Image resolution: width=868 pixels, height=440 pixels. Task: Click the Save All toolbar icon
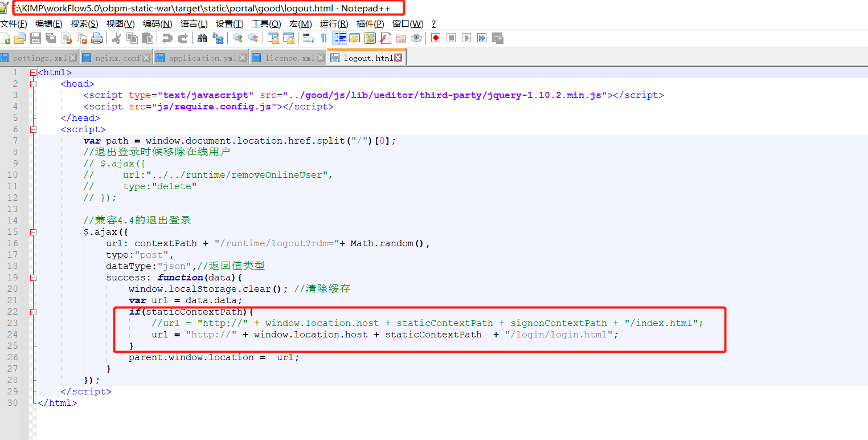pos(51,38)
